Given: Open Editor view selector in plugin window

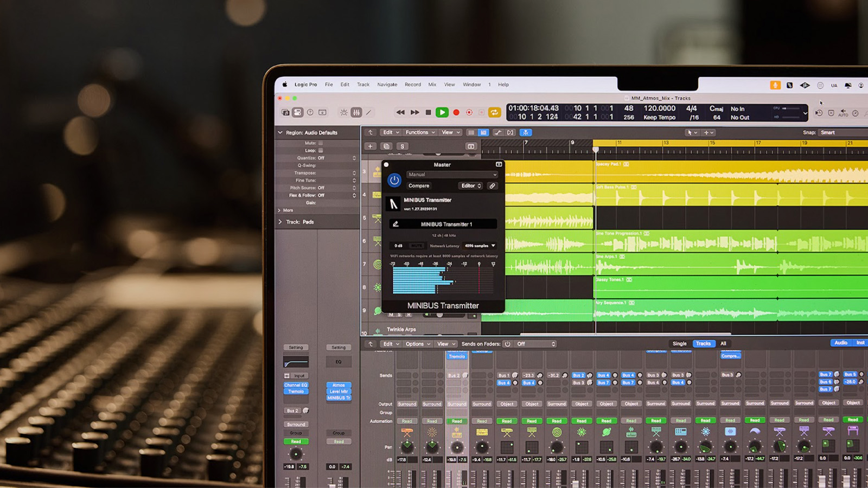Looking at the screenshot, I should point(471,185).
